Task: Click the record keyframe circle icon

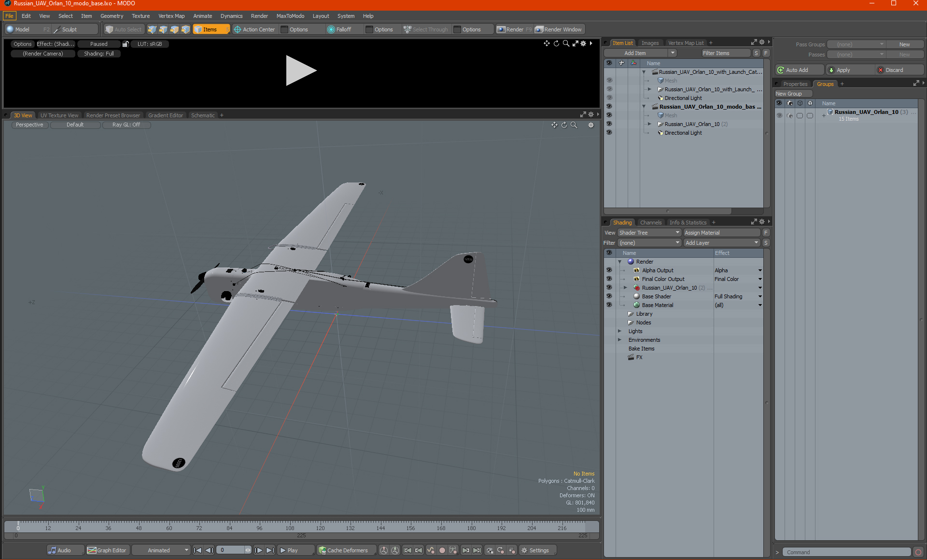Action: pos(442,550)
